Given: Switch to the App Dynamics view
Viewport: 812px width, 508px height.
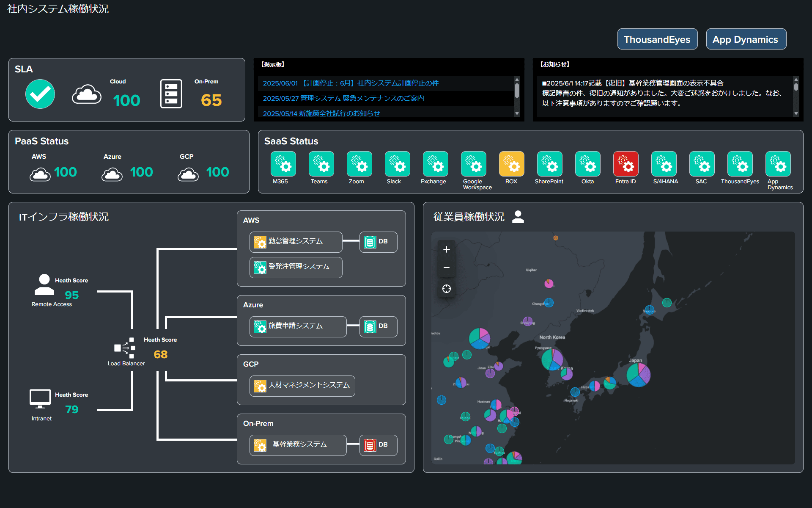Looking at the screenshot, I should coord(746,39).
